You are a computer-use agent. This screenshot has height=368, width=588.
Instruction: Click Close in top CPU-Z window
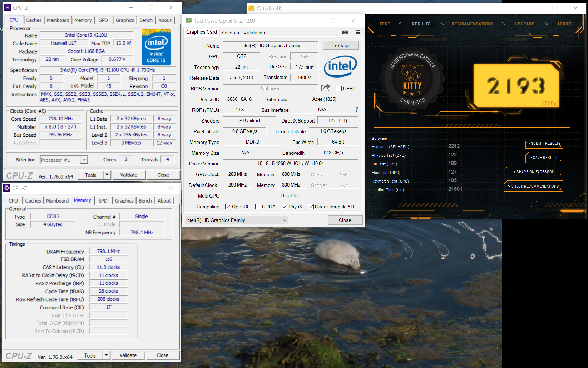pyautogui.click(x=163, y=175)
